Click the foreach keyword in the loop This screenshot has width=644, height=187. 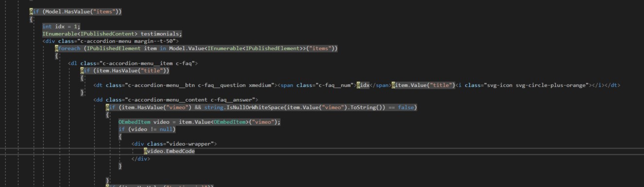point(70,49)
